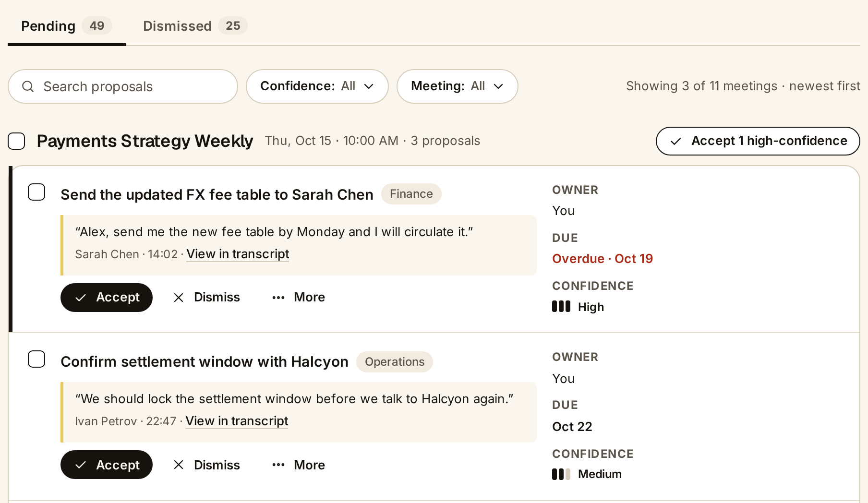Click the Finance tag

(411, 194)
